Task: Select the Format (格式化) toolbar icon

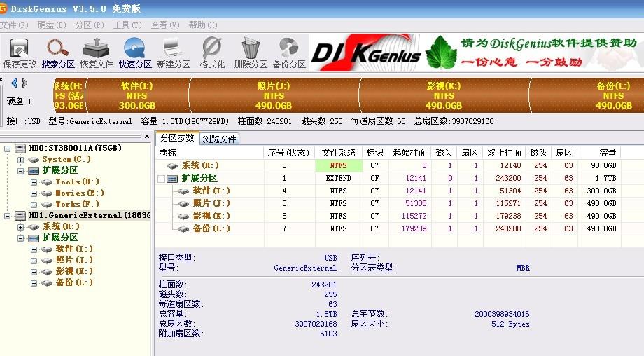Action: (x=212, y=53)
